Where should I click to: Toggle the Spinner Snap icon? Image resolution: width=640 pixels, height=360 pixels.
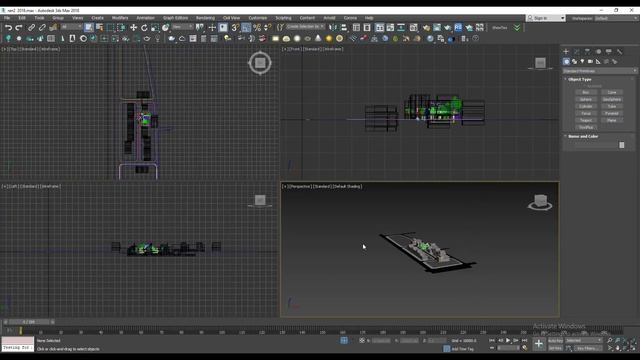tap(268, 28)
